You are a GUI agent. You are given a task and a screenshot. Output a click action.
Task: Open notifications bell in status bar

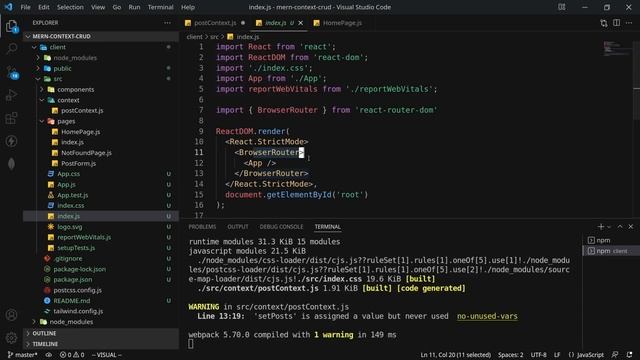(x=630, y=355)
